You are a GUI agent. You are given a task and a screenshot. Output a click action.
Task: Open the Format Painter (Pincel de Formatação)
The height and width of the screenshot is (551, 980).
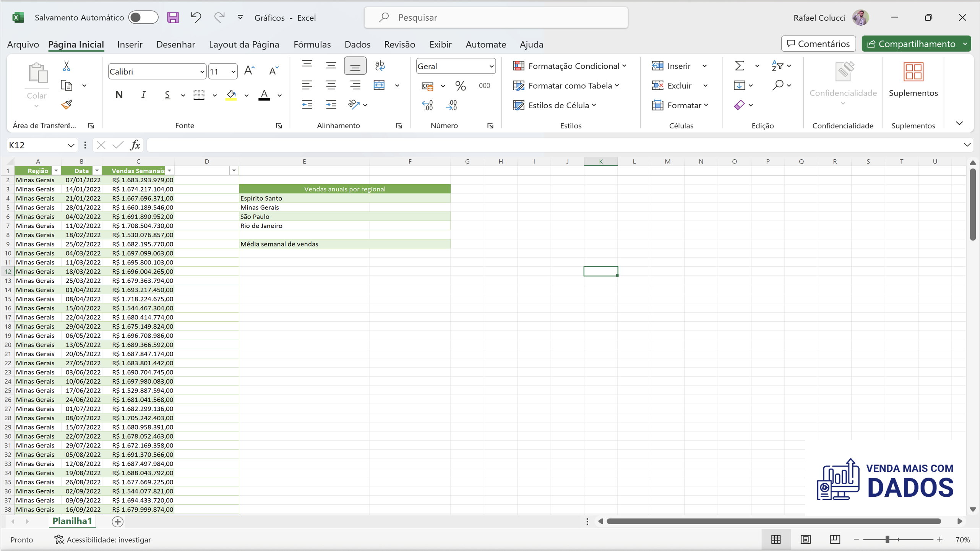[66, 104]
